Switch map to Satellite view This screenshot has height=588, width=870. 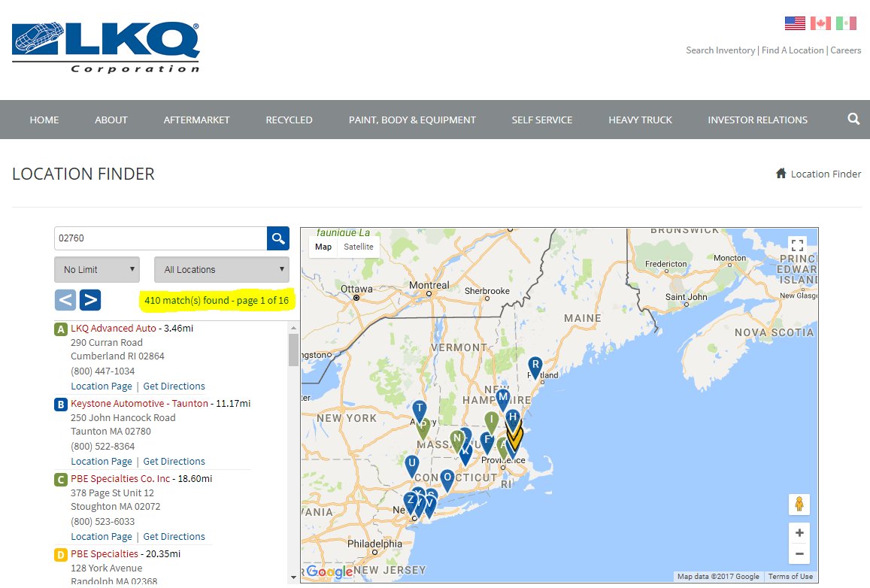tap(359, 247)
